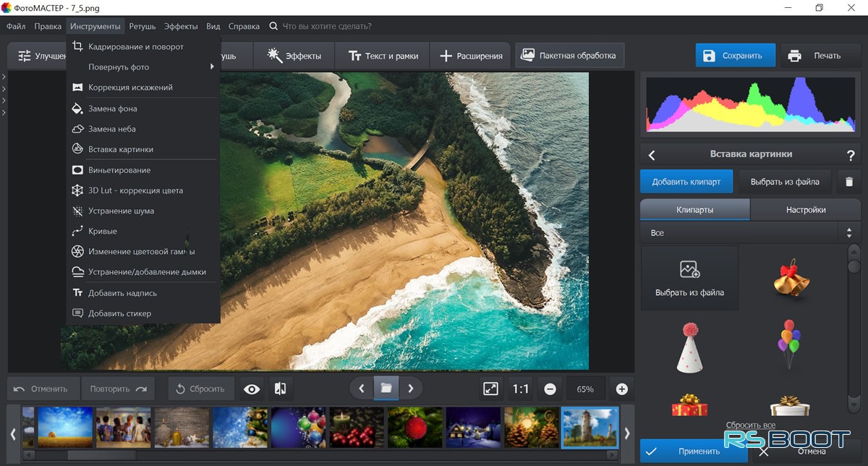Viewport: 868px width, 466px height.
Task: Open the Эффекты menu in menu bar
Action: [181, 26]
